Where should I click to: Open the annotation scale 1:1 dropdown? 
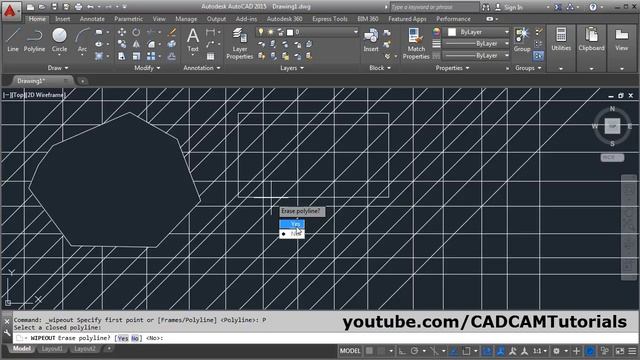[x=540, y=351]
